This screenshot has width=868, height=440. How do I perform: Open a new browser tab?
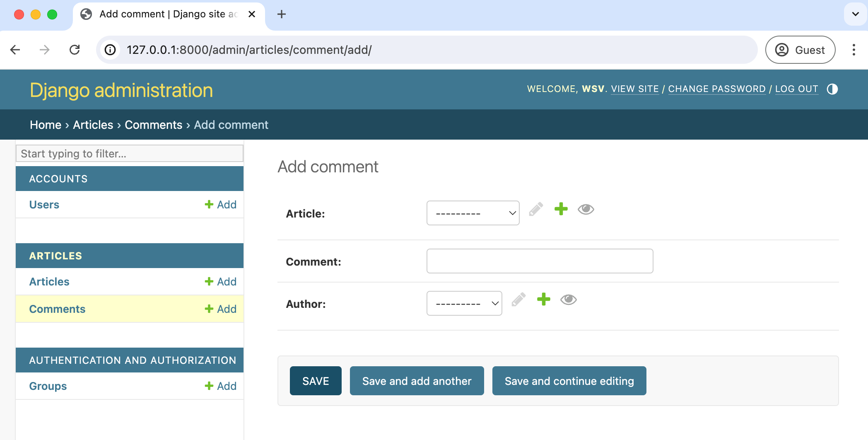282,14
